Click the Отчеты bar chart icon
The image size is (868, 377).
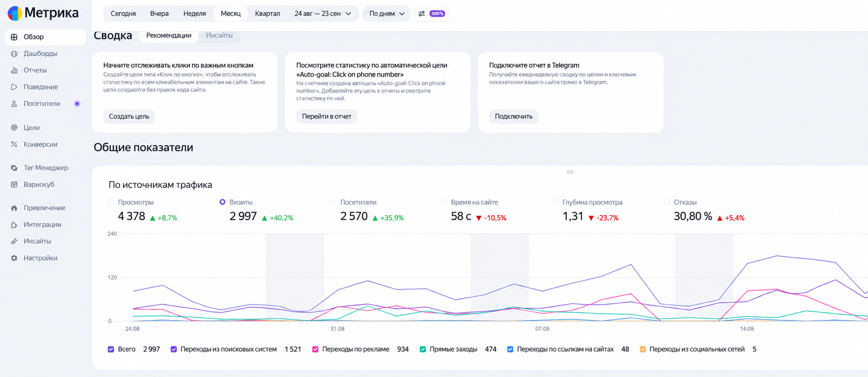[x=14, y=70]
